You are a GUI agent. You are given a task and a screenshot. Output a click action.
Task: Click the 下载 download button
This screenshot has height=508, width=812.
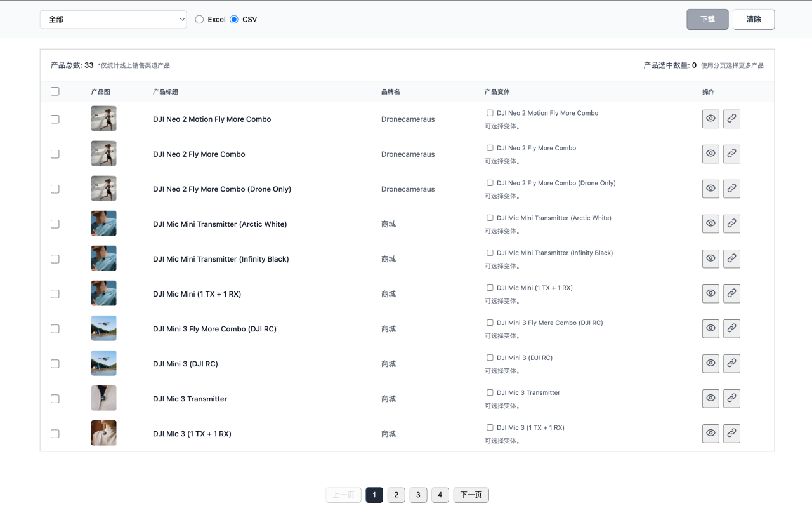707,19
